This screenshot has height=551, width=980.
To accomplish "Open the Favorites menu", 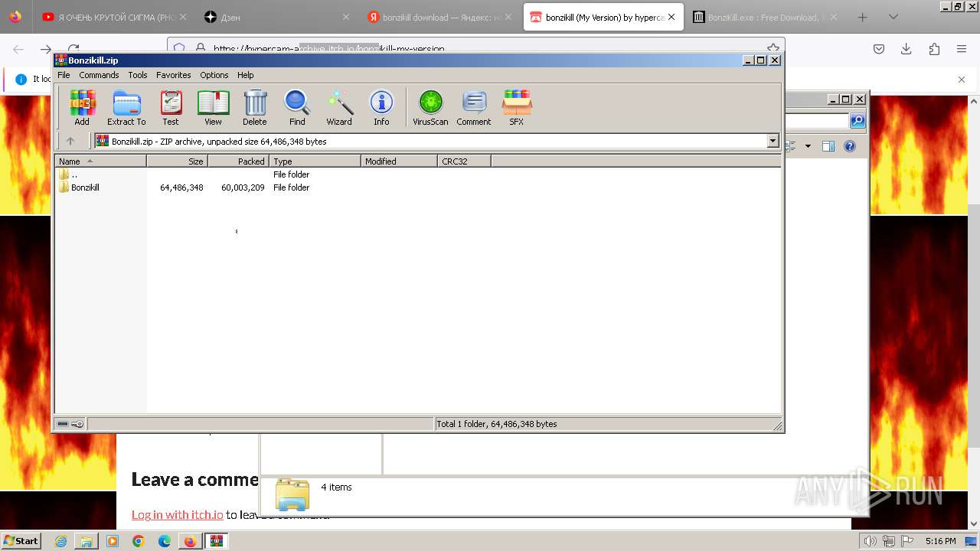I will (x=174, y=75).
